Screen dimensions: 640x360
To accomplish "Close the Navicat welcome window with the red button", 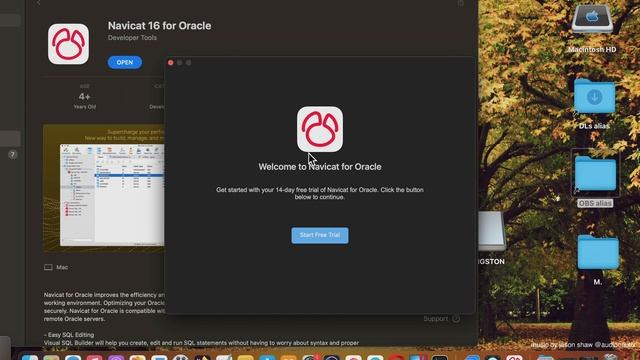I will pyautogui.click(x=171, y=62).
